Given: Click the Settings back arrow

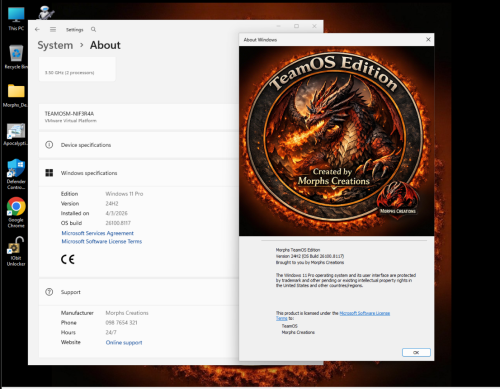Looking at the screenshot, I should [x=37, y=29].
